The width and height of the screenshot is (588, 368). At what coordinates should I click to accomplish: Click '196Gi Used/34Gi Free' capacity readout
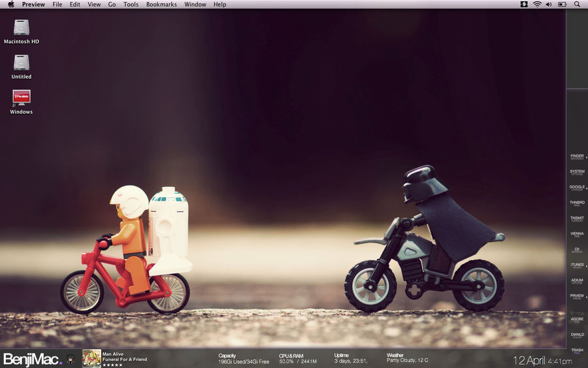244,361
